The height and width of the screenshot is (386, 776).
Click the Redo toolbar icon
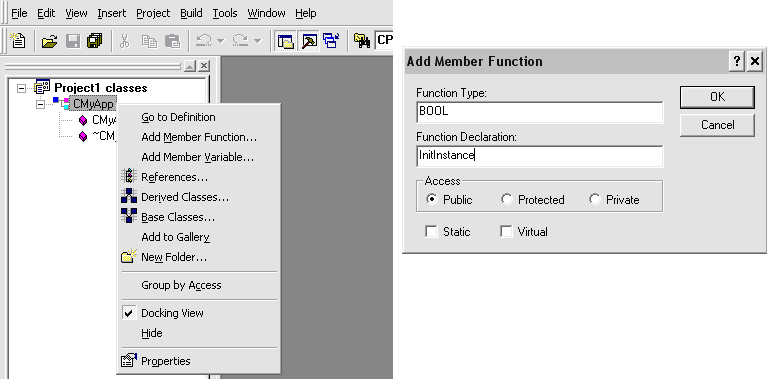coord(240,41)
